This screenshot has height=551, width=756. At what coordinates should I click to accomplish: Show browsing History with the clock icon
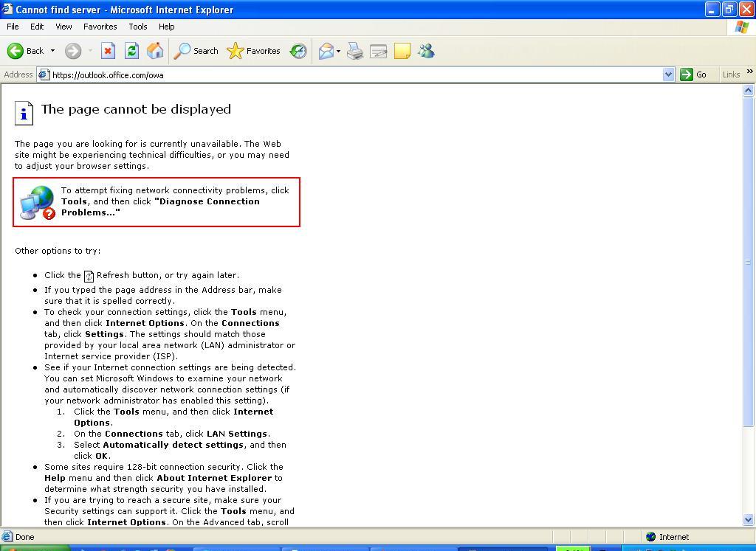(298, 51)
